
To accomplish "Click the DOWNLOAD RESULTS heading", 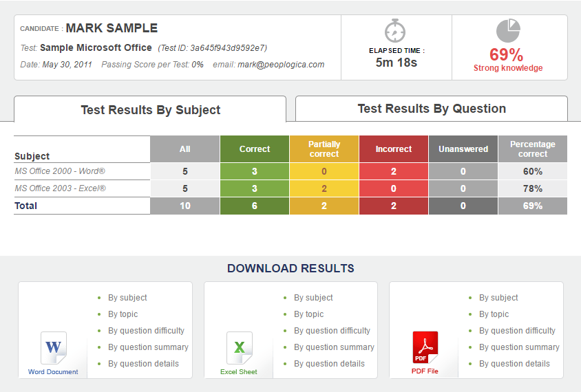I will (x=290, y=268).
